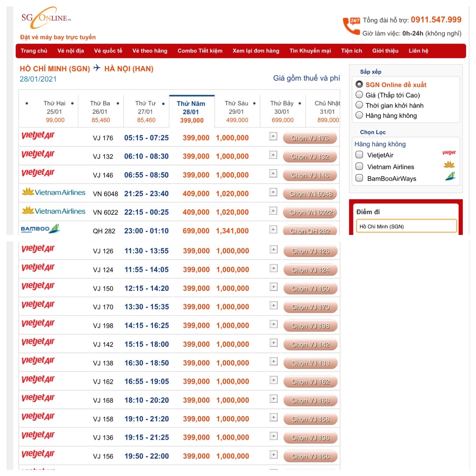Expand details for flight VJ 136

tap(273, 436)
